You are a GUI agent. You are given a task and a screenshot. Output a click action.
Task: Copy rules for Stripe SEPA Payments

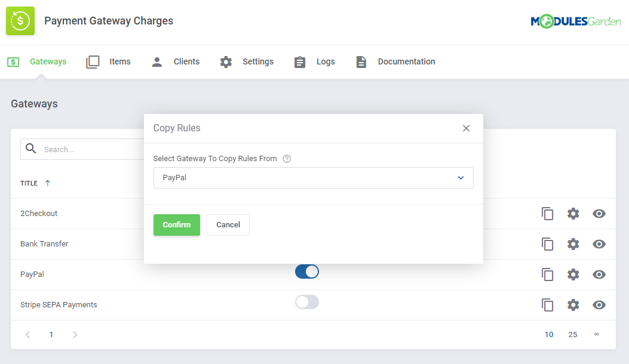(x=548, y=305)
